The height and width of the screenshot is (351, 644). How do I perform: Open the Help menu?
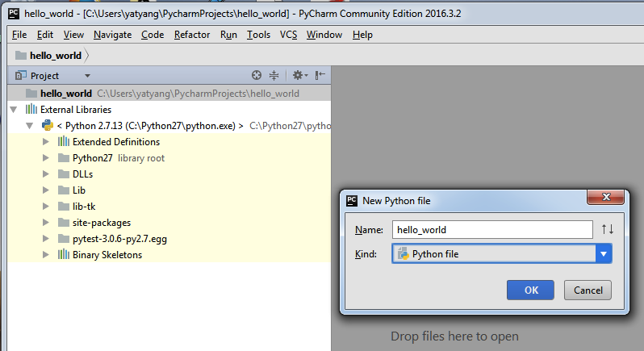tap(362, 35)
